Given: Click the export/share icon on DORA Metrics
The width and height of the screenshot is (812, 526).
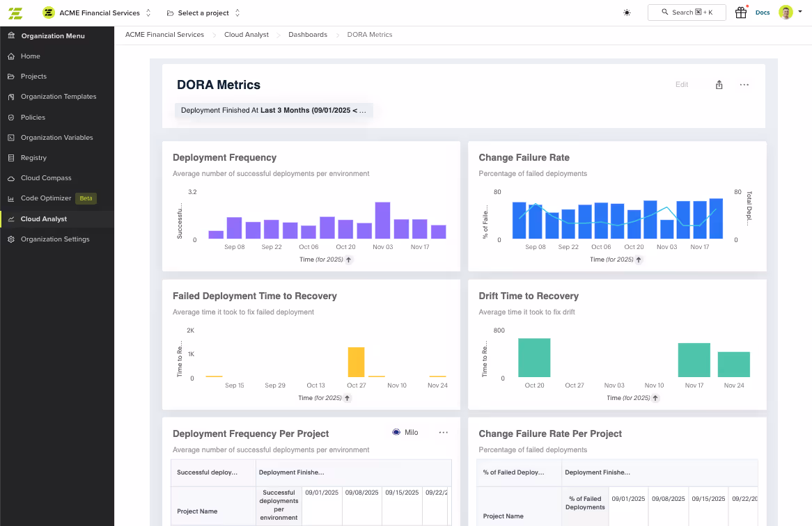Looking at the screenshot, I should [x=719, y=84].
